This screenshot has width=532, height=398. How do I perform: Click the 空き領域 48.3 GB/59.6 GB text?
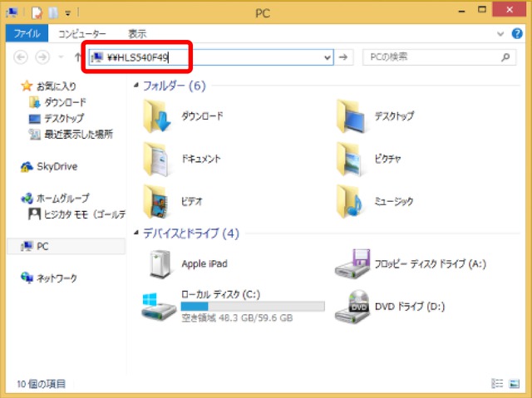click(237, 318)
